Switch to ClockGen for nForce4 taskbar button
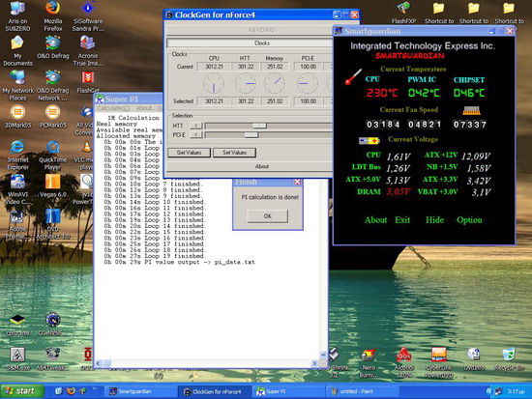The width and height of the screenshot is (532, 399). 215,391
